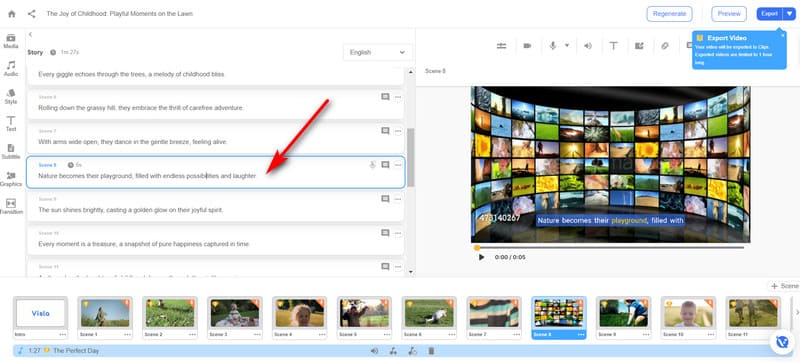800x362 pixels.
Task: Click the audio track volume icon
Action: [374, 351]
